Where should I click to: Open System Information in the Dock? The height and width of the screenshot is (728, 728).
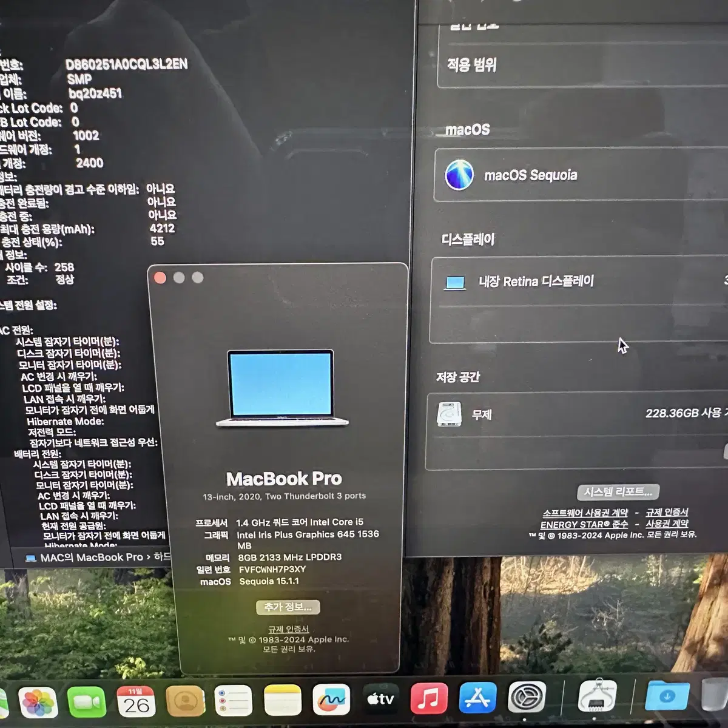598,696
